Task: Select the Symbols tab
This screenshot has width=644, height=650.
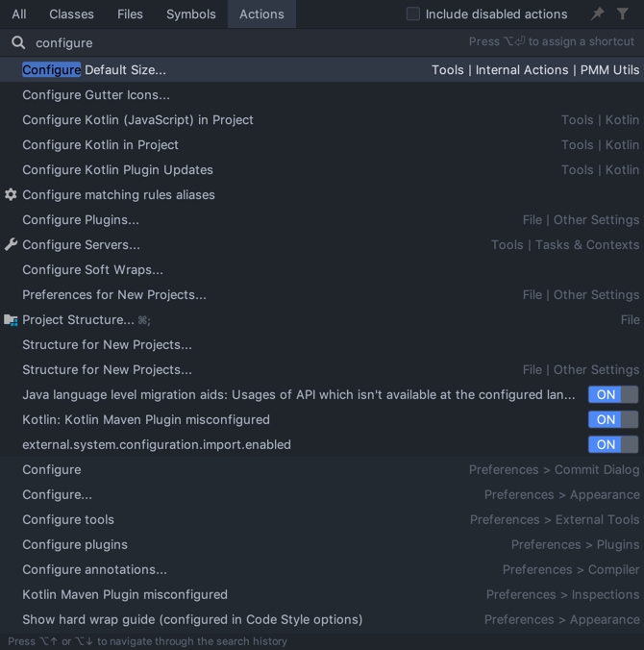Action: tap(190, 13)
